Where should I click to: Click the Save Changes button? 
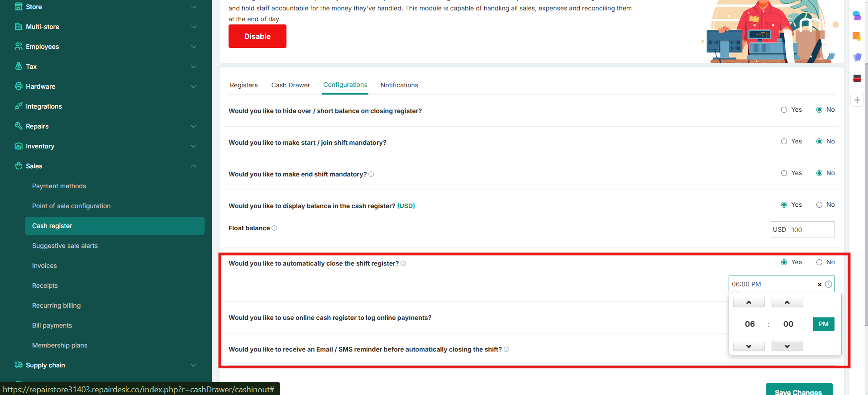click(798, 390)
